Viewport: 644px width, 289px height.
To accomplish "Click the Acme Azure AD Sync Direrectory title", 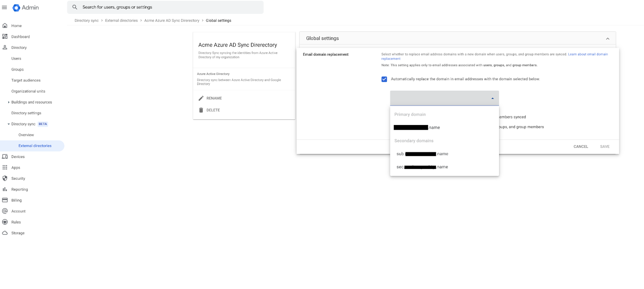I will tap(237, 45).
